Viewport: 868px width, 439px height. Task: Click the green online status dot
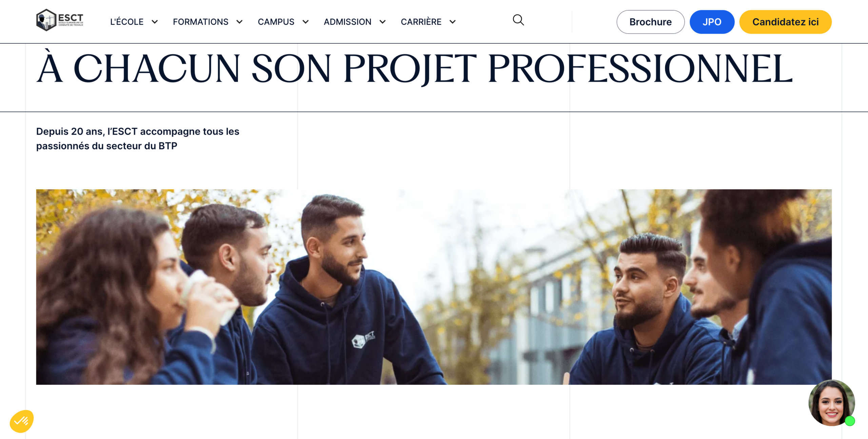click(850, 421)
